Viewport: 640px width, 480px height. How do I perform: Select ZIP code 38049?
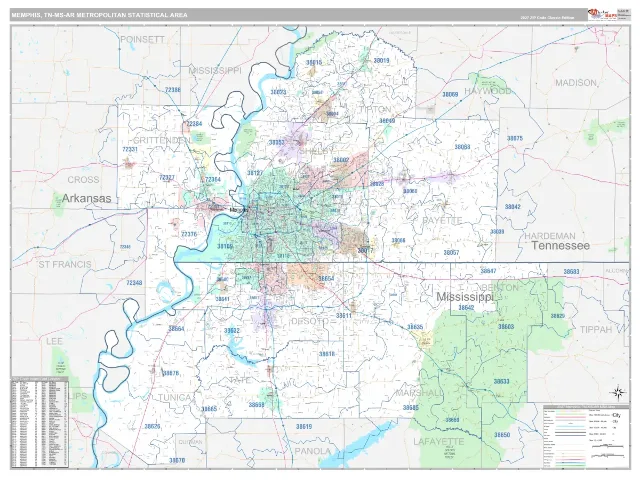[x=387, y=121]
